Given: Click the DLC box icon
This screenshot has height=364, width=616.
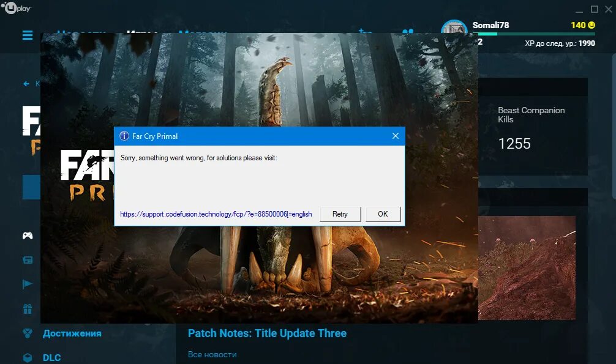Looking at the screenshot, I should click(x=28, y=358).
